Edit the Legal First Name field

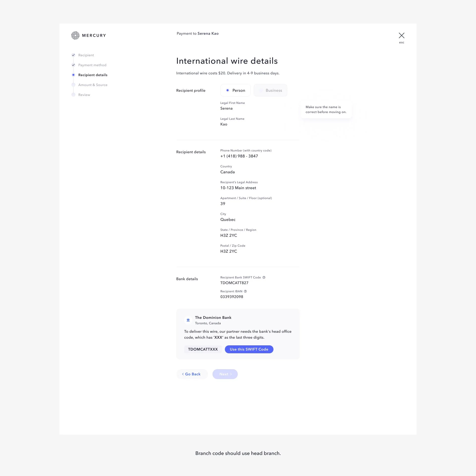pyautogui.click(x=226, y=108)
